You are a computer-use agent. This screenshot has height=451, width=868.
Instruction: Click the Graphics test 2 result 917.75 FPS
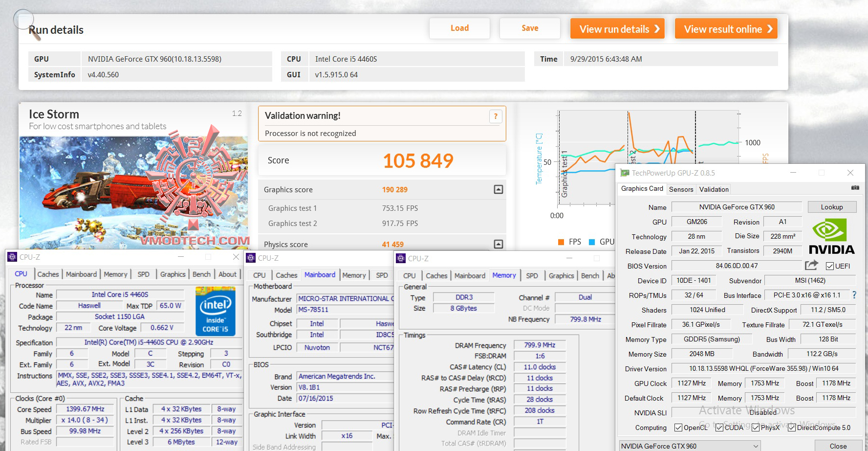400,224
